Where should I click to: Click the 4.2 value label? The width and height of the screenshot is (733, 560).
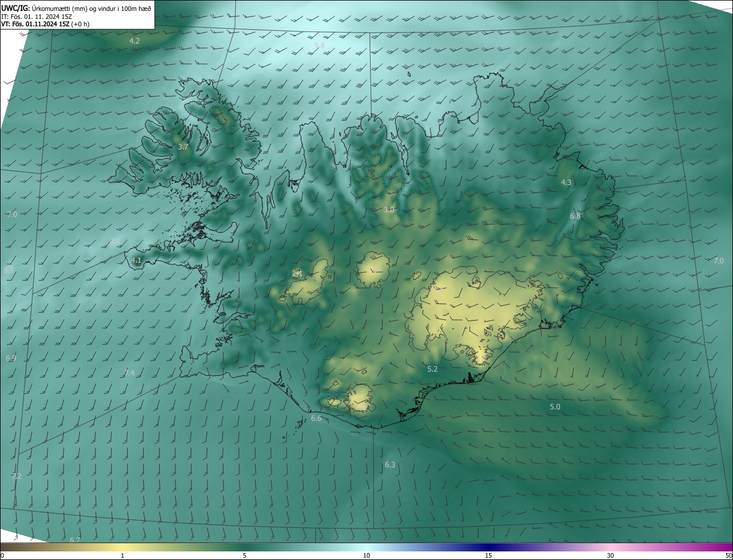pyautogui.click(x=135, y=41)
